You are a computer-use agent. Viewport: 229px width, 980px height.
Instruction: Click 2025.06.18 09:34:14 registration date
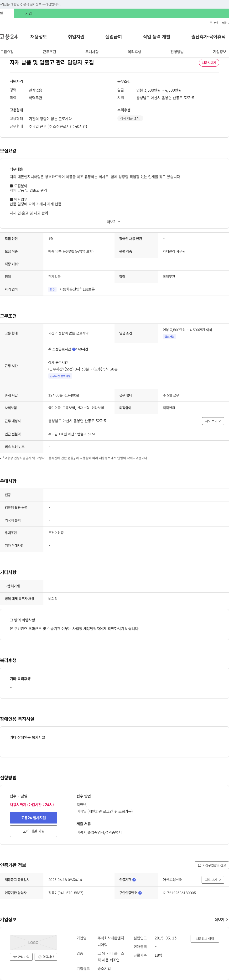[65, 880]
